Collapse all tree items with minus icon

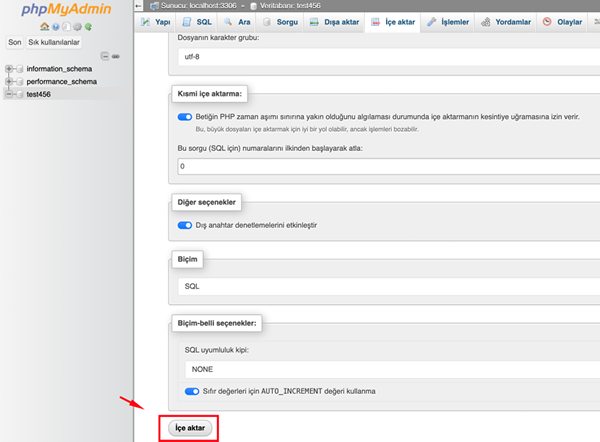pyautogui.click(x=105, y=56)
